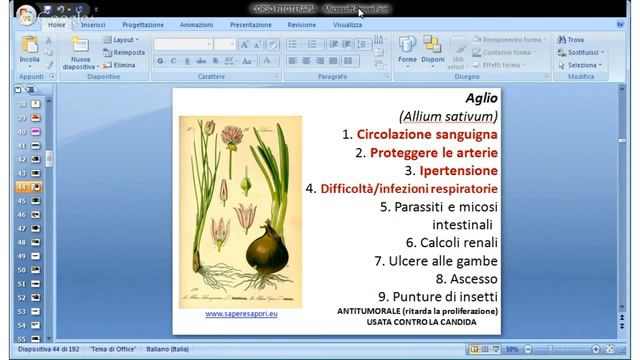Toggle strikethrough formatting
This screenshot has width=640, height=360.
[x=201, y=61]
